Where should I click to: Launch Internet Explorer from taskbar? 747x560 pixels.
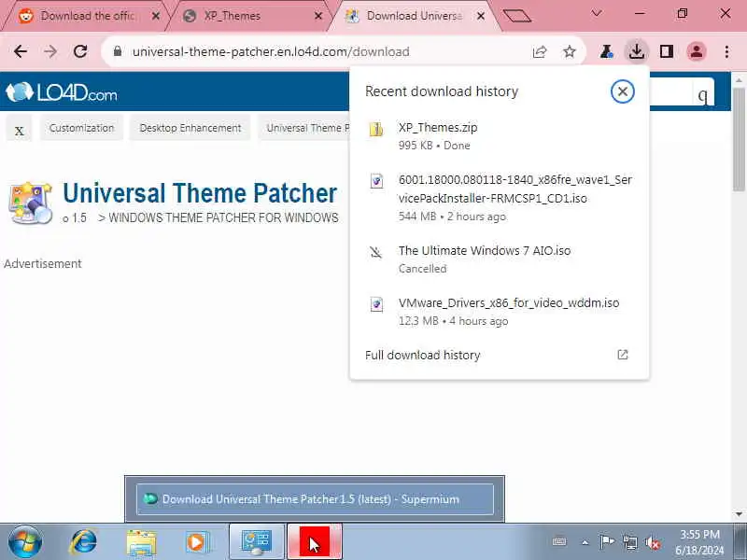coord(83,542)
